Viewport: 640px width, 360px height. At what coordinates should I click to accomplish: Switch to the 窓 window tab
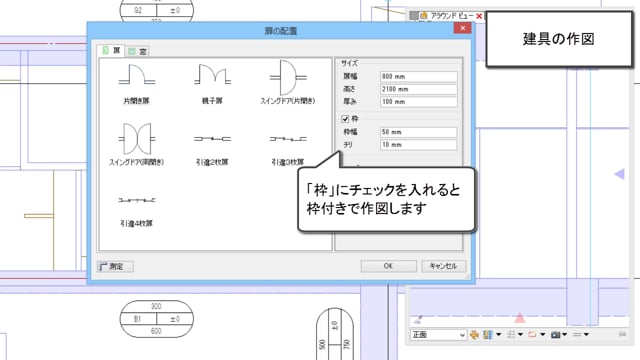pyautogui.click(x=138, y=51)
